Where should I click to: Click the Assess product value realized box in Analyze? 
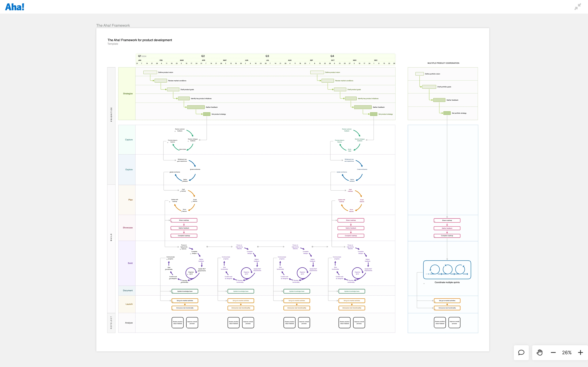[x=177, y=322]
